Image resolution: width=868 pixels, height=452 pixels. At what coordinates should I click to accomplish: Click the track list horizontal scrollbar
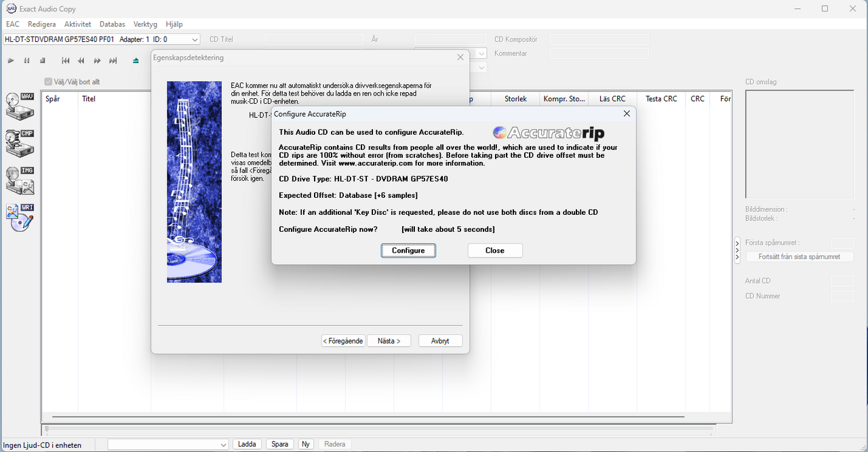pyautogui.click(x=369, y=417)
